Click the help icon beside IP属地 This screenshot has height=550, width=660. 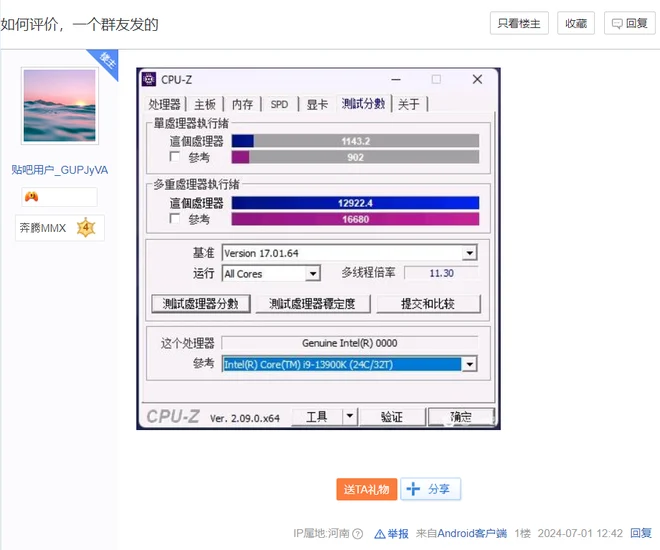357,534
